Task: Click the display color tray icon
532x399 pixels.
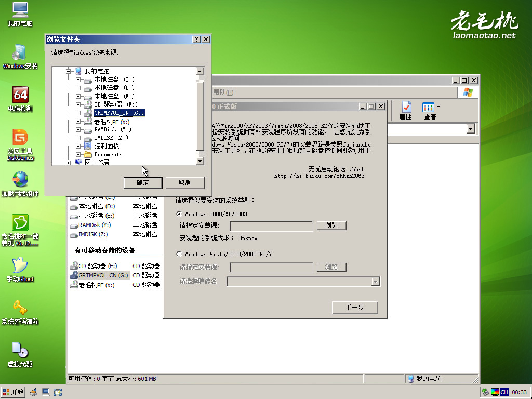Action: tap(495, 392)
